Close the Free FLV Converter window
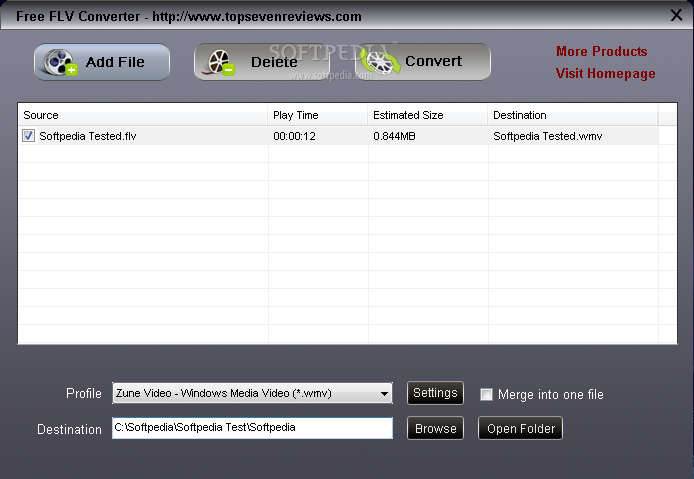The width and height of the screenshot is (694, 479). tap(676, 15)
